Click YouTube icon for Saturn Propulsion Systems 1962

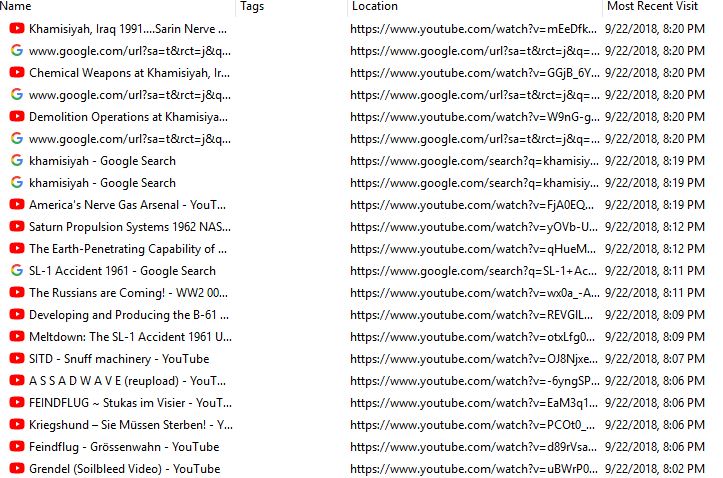coord(17,227)
